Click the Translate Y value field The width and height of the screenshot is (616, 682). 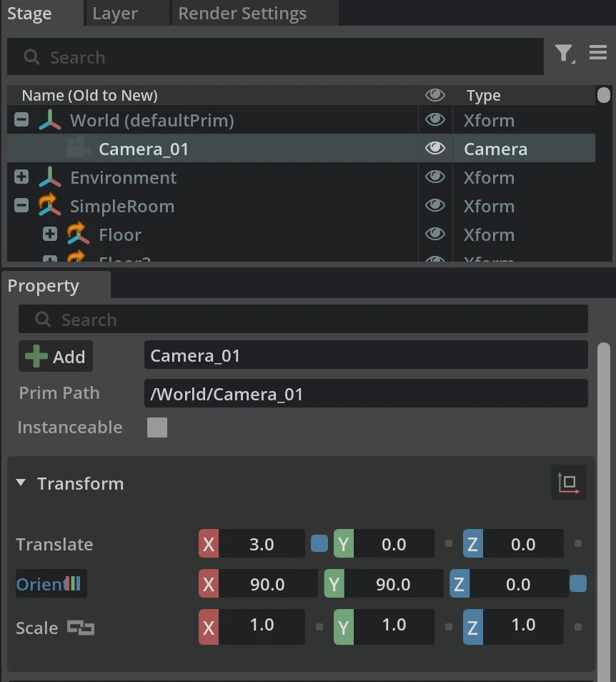coord(394,544)
